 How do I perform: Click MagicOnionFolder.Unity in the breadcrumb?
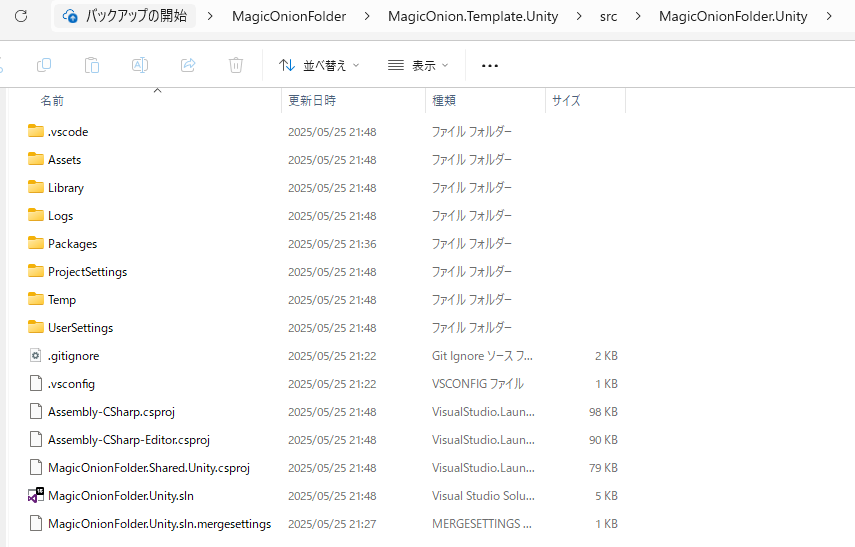[733, 16]
